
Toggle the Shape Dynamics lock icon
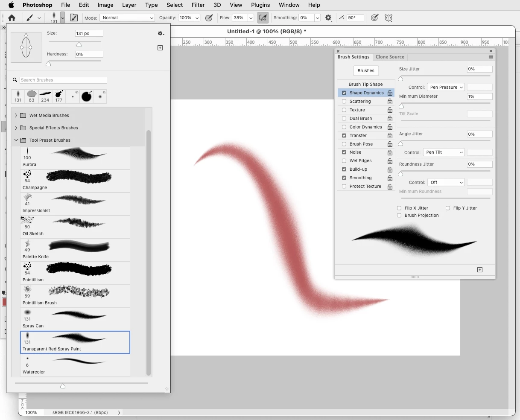click(x=390, y=93)
